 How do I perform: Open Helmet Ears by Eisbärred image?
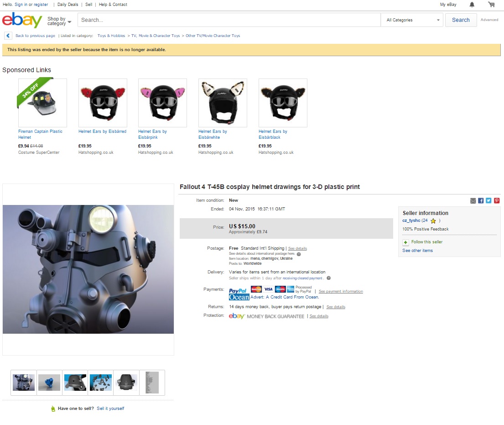[x=103, y=103]
